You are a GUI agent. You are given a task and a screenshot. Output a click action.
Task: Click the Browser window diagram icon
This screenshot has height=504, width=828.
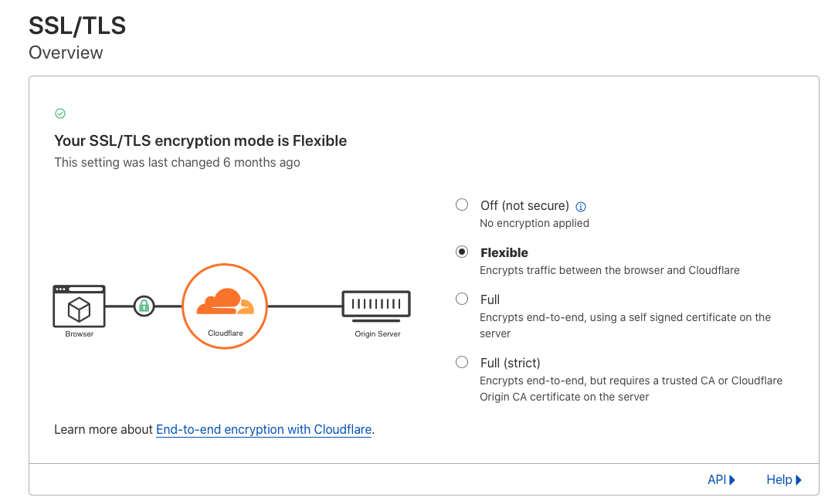[x=80, y=306]
